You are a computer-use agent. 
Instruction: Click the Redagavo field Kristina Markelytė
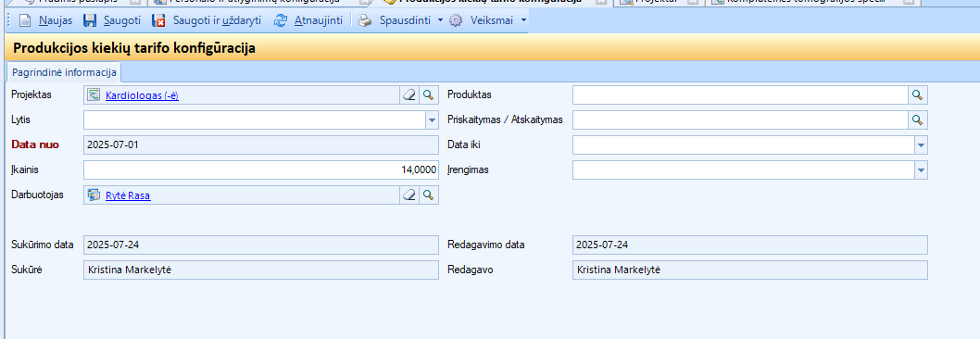coord(750,270)
